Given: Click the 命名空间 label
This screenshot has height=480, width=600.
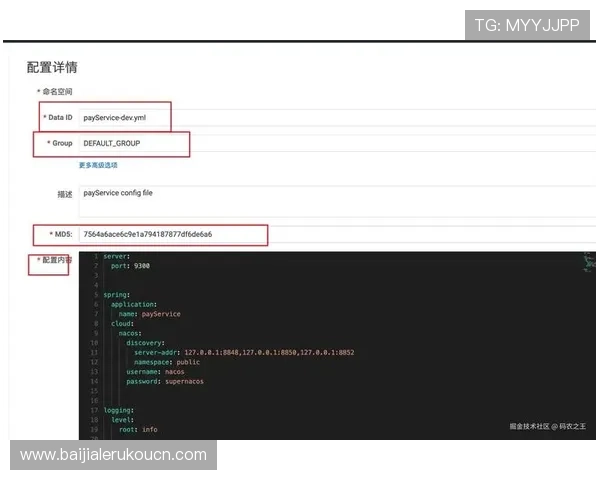Looking at the screenshot, I should [57, 92].
